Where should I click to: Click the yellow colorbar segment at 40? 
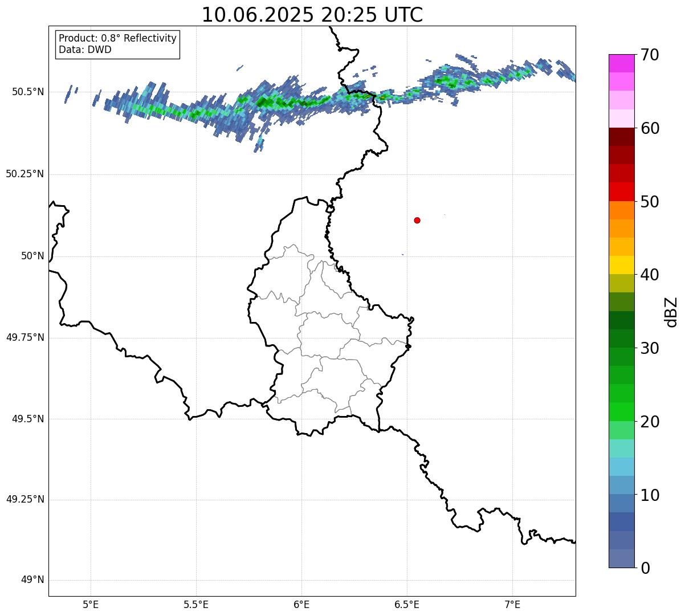[x=621, y=266]
